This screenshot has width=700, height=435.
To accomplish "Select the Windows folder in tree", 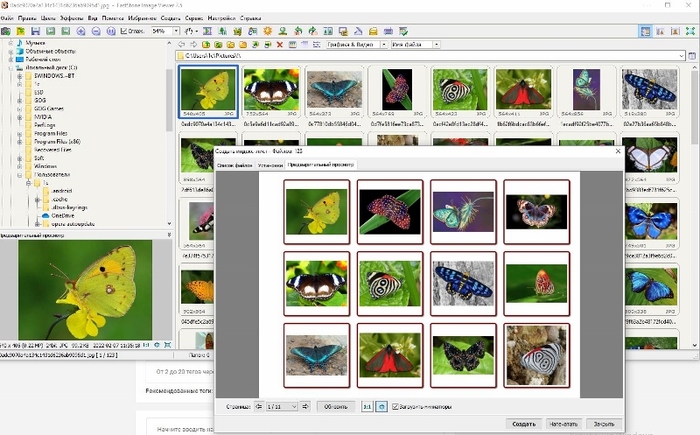I will pos(45,165).
